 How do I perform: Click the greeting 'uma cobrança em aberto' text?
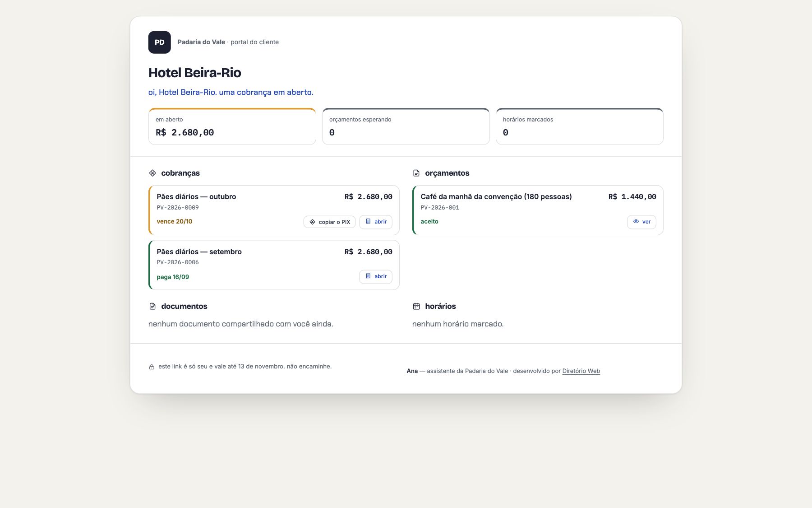coord(266,92)
